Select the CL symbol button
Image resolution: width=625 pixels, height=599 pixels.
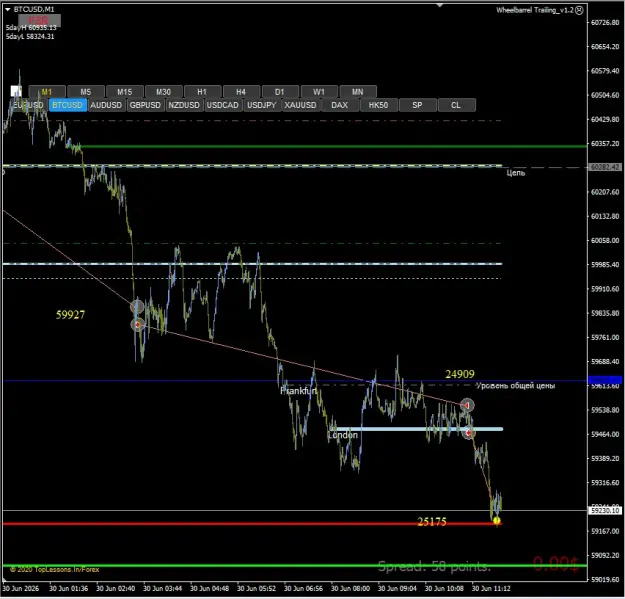tap(456, 105)
